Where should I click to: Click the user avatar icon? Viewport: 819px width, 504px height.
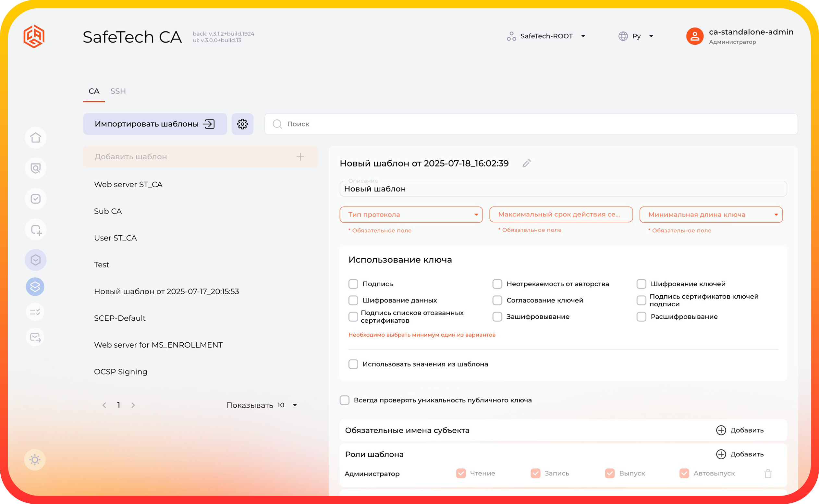(x=695, y=36)
